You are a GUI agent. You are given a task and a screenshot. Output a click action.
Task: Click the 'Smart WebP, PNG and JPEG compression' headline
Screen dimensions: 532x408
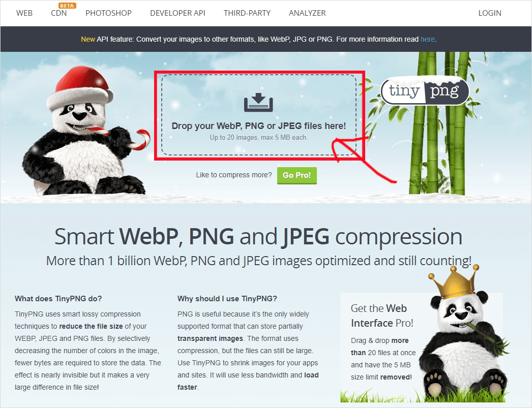(x=258, y=236)
